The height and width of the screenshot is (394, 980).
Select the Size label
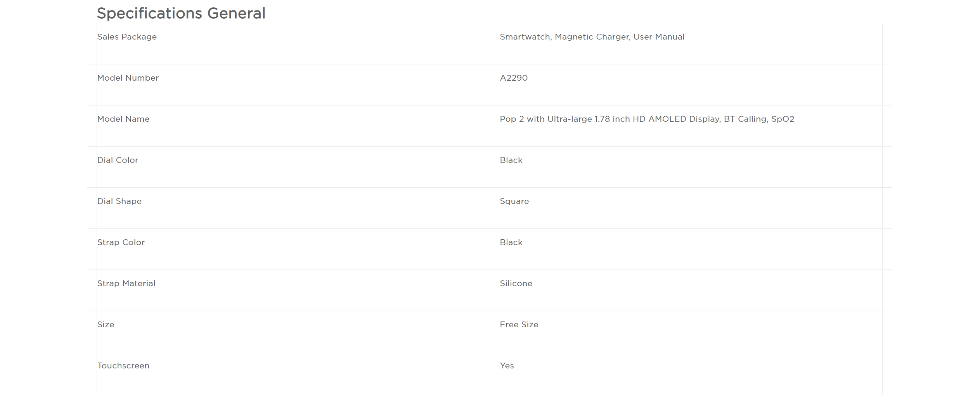click(x=106, y=325)
